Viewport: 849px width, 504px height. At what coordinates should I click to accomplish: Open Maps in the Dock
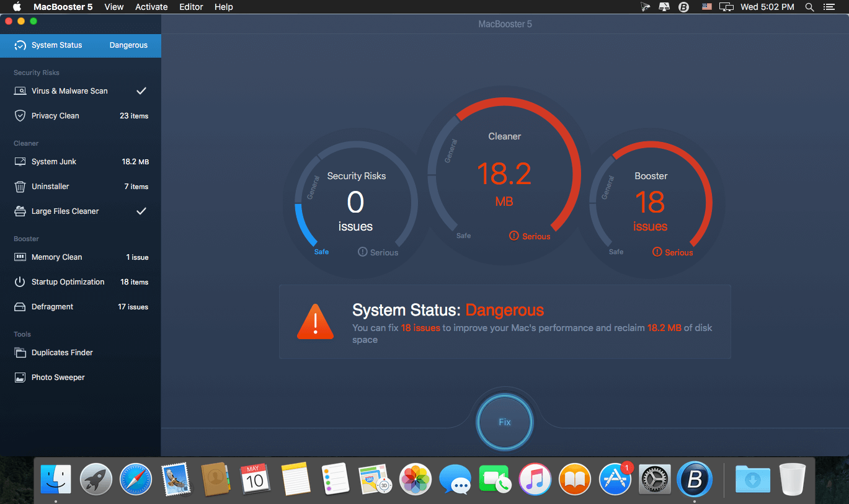375,479
